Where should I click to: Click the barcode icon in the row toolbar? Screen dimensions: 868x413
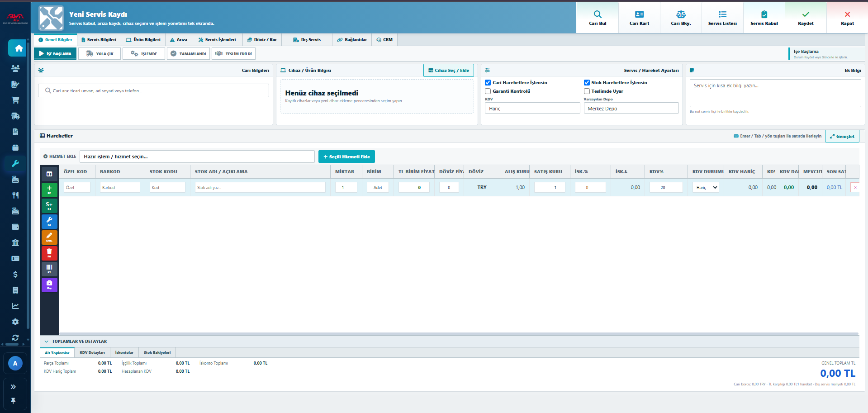click(x=49, y=269)
